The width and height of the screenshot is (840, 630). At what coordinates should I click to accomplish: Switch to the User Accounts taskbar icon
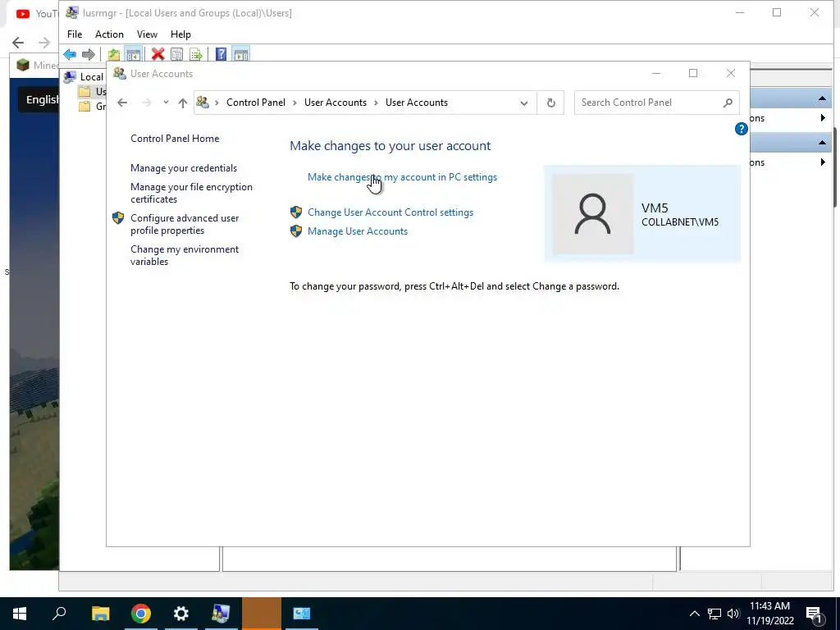tap(302, 614)
